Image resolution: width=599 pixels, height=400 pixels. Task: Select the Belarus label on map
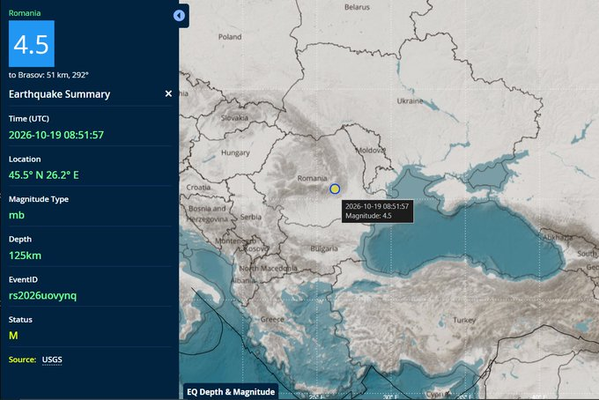click(x=357, y=7)
